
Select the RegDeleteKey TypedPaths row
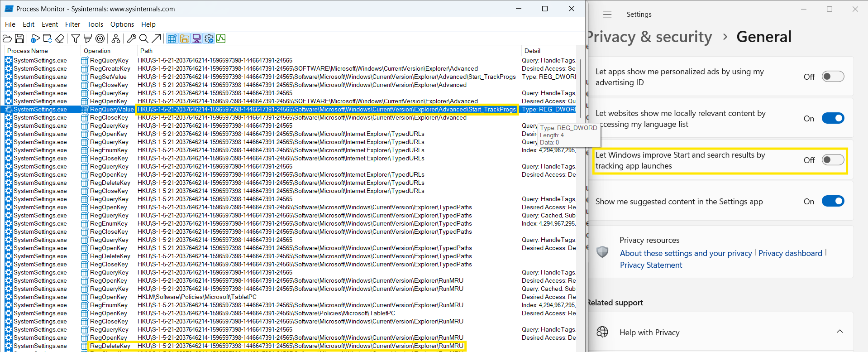click(x=290, y=256)
